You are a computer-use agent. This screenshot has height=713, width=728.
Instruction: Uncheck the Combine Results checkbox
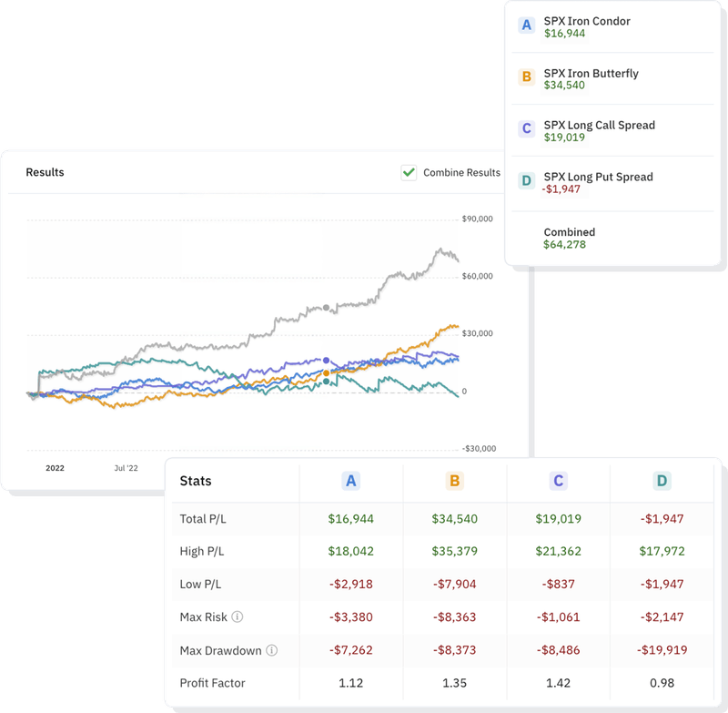coord(407,171)
